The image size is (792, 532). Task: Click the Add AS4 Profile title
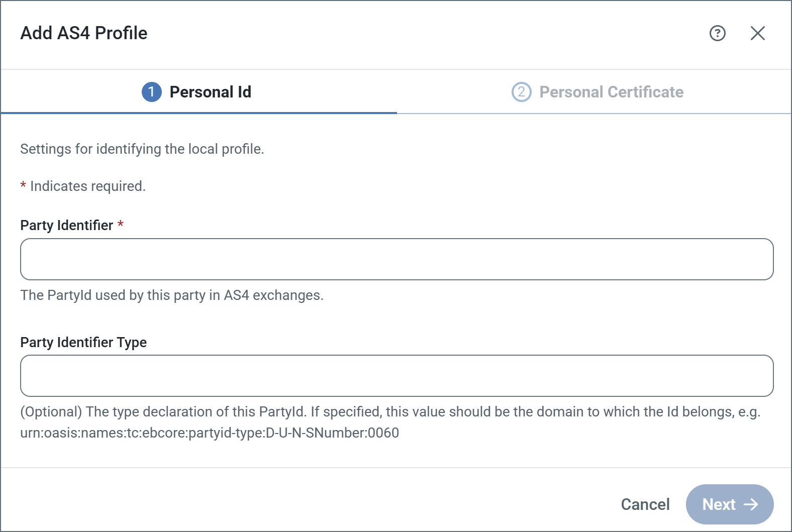pos(84,33)
